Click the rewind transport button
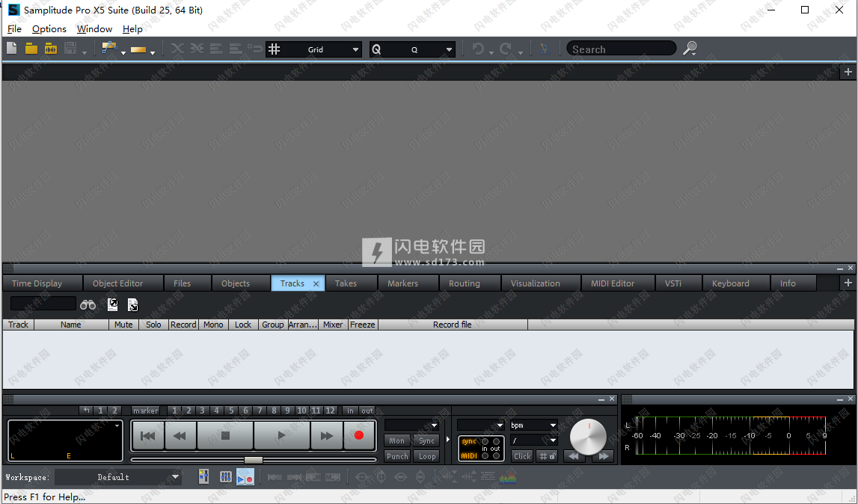 pyautogui.click(x=180, y=436)
